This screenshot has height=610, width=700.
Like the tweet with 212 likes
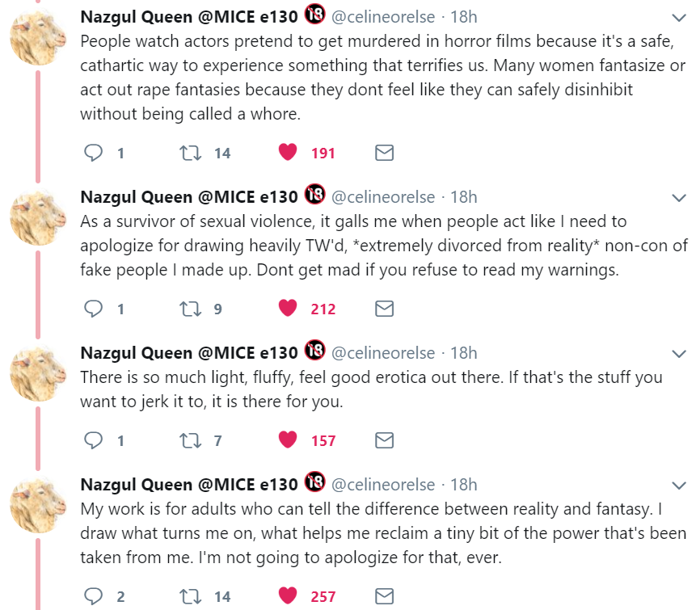point(288,309)
